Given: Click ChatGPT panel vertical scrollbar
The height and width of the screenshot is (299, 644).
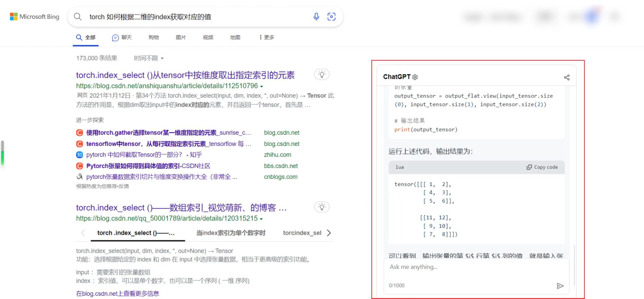Looking at the screenshot, I should 574,265.
